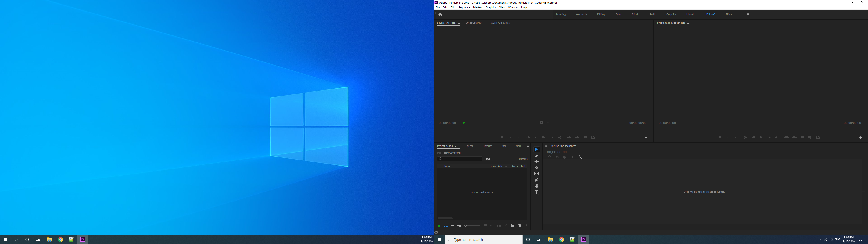
Task: Click the New Item button in Project panel
Action: coord(519,225)
